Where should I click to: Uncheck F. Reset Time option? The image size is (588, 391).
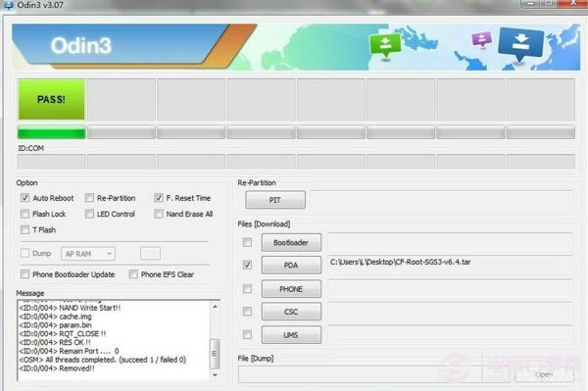[x=158, y=198]
